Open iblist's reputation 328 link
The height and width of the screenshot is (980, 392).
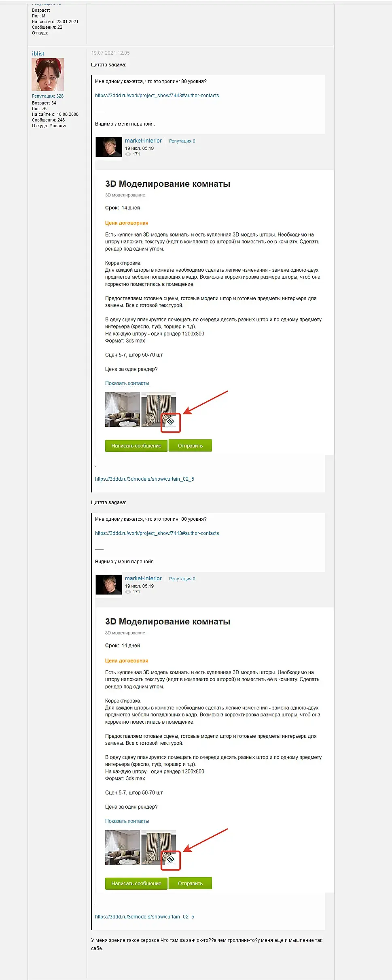tap(48, 96)
